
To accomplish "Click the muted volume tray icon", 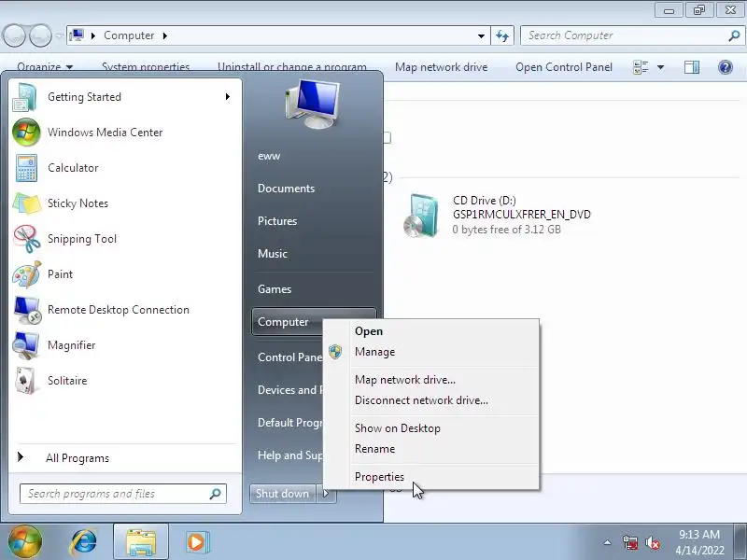I will click(652, 542).
